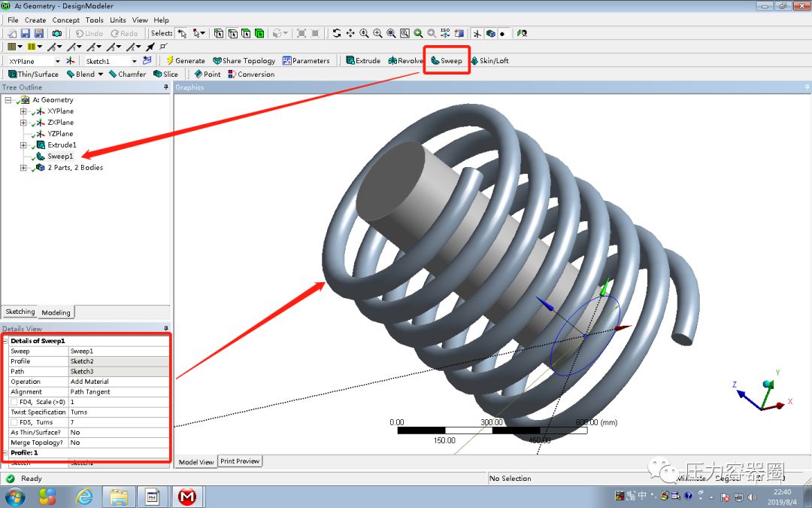Expand the Extrude1 tree node
This screenshot has width=812, height=508.
(25, 144)
